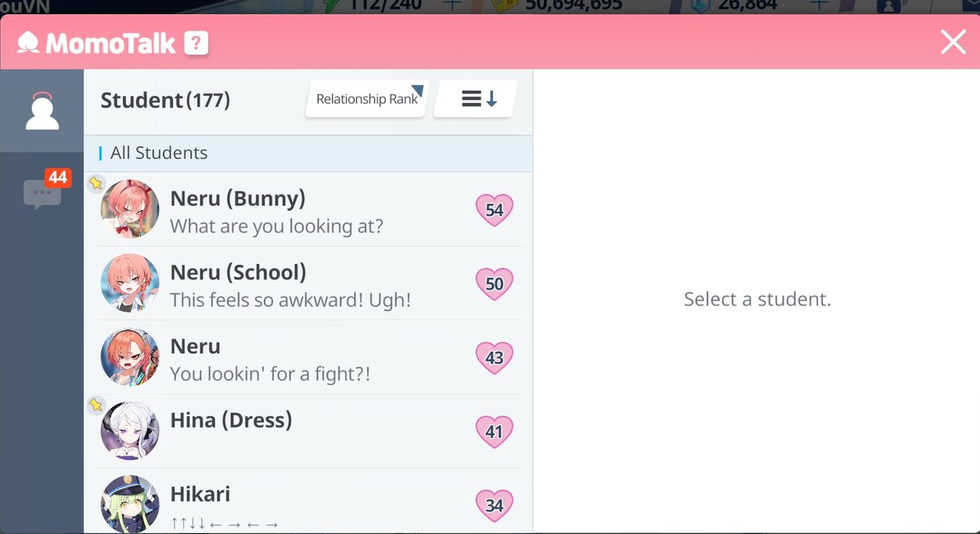This screenshot has height=534, width=980.
Task: Click the heart rank 54 icon
Action: click(x=494, y=209)
